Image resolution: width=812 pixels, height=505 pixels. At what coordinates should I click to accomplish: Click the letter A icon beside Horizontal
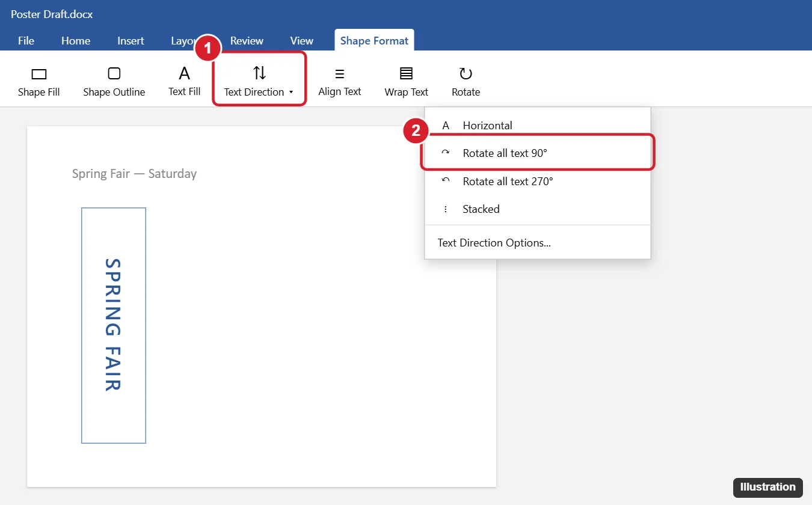446,126
